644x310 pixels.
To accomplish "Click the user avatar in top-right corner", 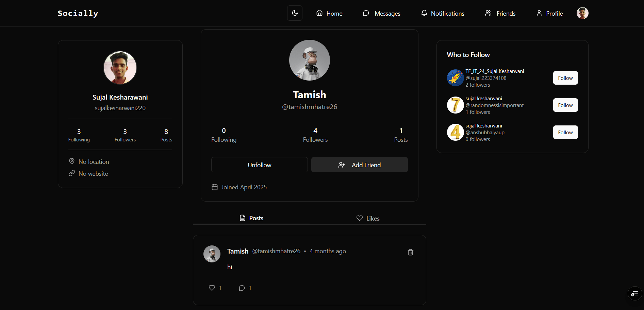I will point(582,13).
